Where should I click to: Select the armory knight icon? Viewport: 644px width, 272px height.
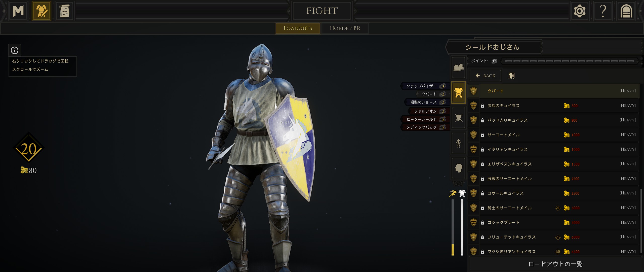pos(42,11)
